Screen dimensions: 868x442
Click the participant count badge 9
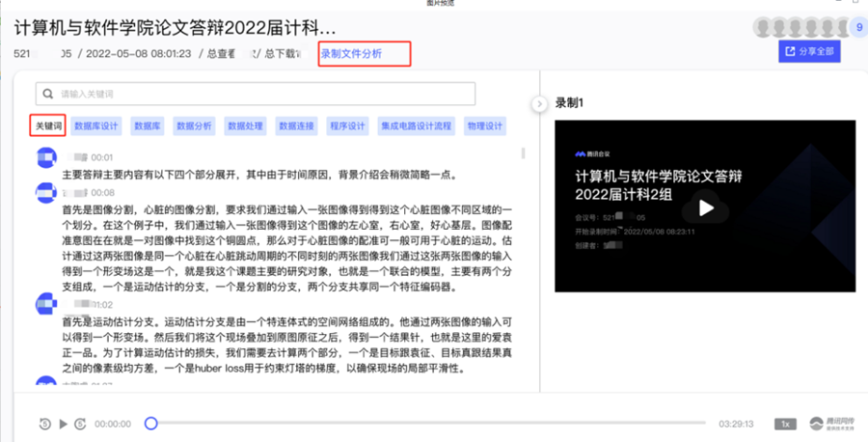[x=858, y=27]
